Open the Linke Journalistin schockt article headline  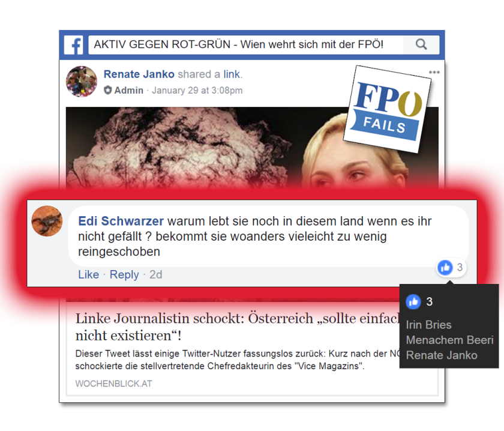coord(238,327)
